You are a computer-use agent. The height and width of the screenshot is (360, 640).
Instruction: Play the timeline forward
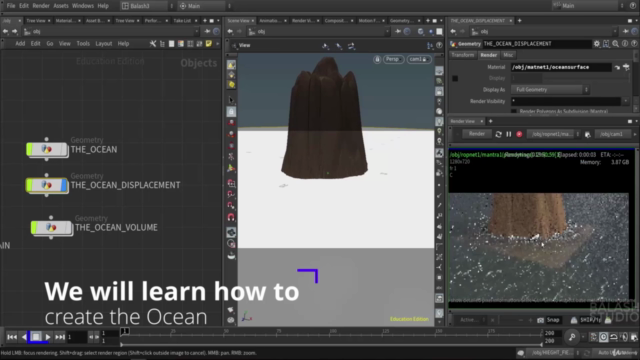(x=48, y=337)
